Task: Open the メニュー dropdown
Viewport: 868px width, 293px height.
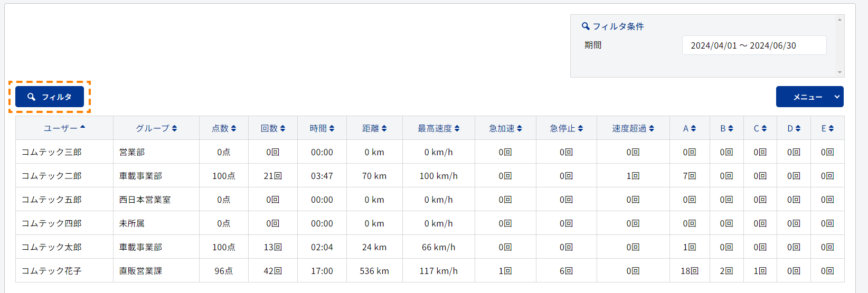Action: click(809, 97)
